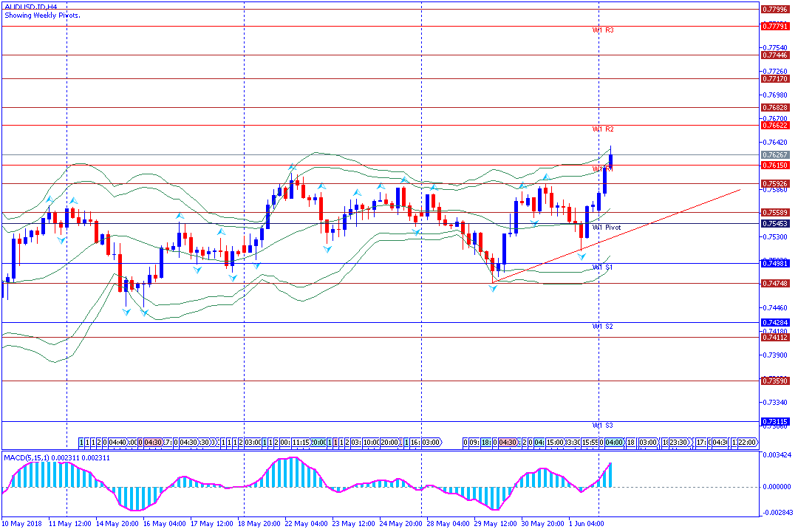Select the W1 R2 pivot label
This screenshot has width=798, height=532.
603,129
